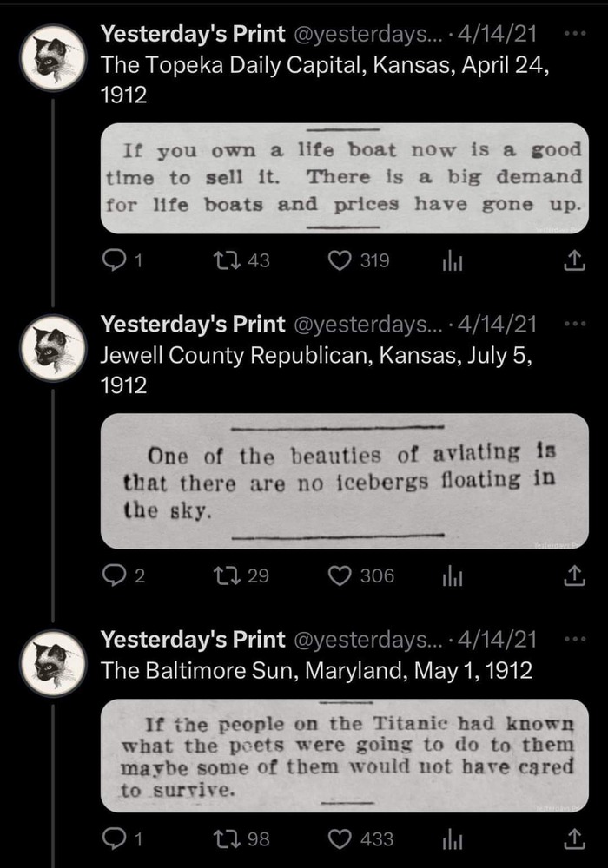Retweet the Jewell County Republican tweet
The image size is (608, 868).
pyautogui.click(x=225, y=575)
